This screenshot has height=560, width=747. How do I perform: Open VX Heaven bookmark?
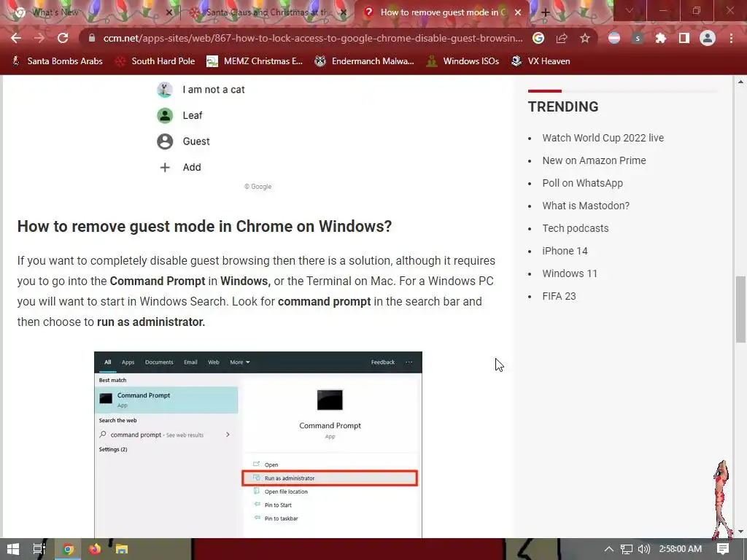[541, 61]
